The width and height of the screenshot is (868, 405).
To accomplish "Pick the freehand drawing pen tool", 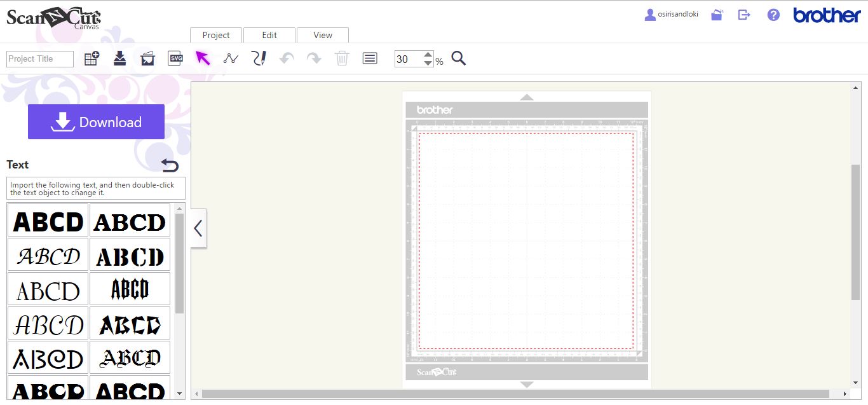I will 259,58.
